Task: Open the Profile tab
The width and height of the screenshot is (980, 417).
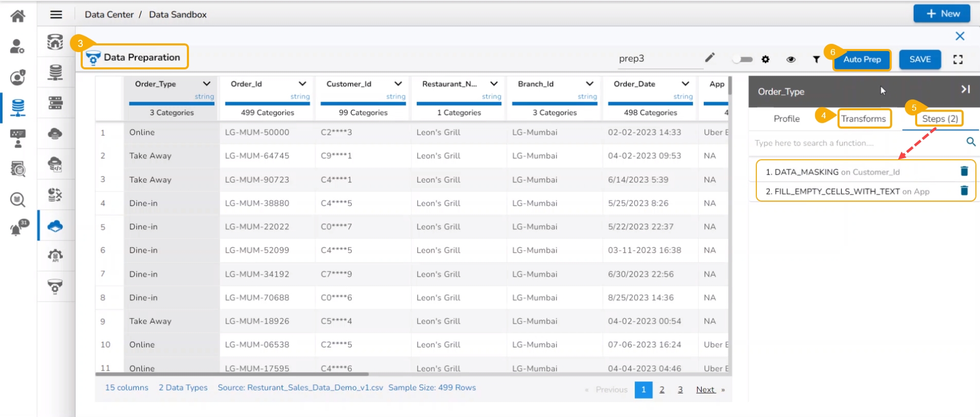Action: pos(786,119)
